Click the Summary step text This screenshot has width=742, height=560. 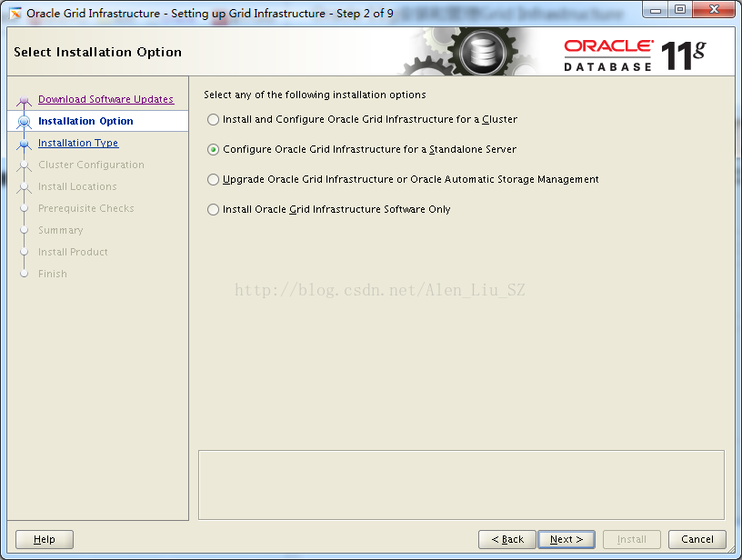pyautogui.click(x=61, y=230)
